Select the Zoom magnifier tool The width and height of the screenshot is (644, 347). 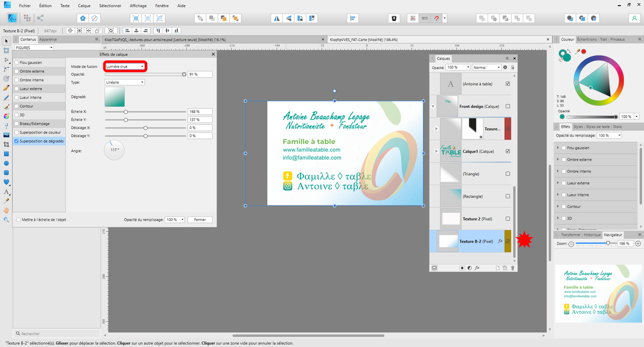(7, 220)
